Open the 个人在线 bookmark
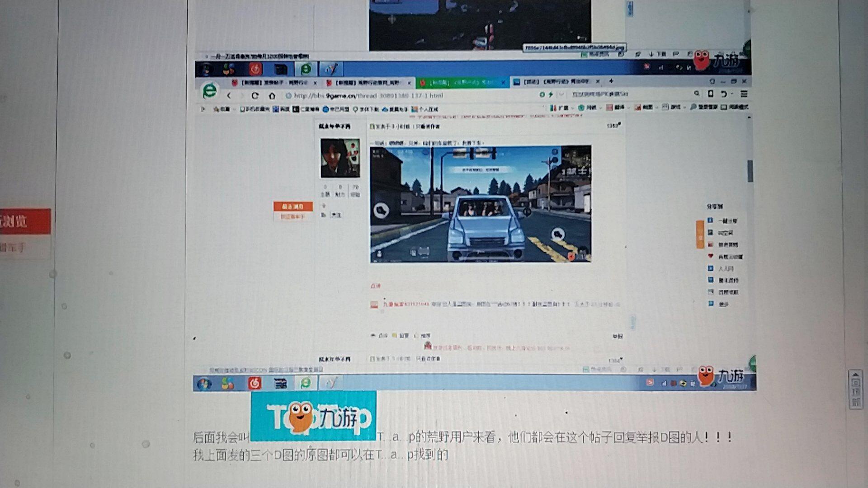The image size is (868, 488). pyautogui.click(x=425, y=109)
